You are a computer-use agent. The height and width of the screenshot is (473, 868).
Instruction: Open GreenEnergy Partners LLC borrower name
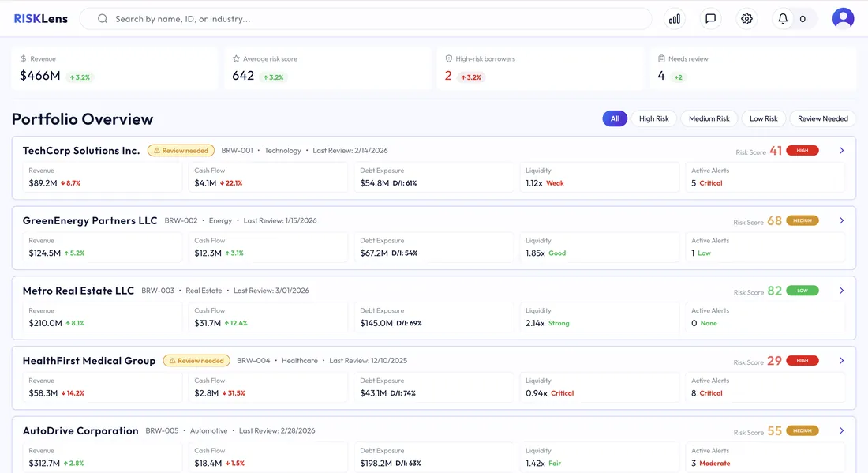(x=90, y=220)
